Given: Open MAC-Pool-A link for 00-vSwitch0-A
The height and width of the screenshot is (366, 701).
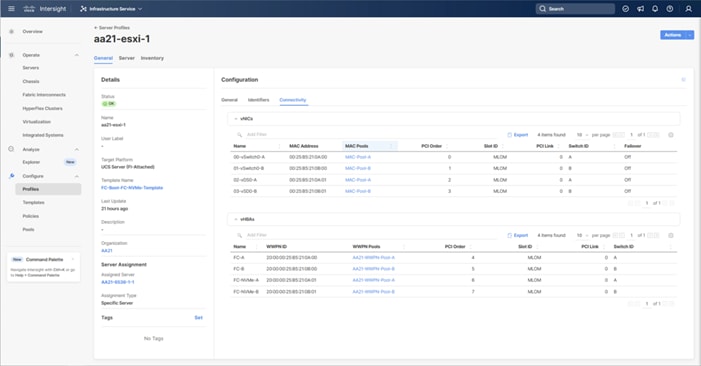Looking at the screenshot, I should click(358, 157).
